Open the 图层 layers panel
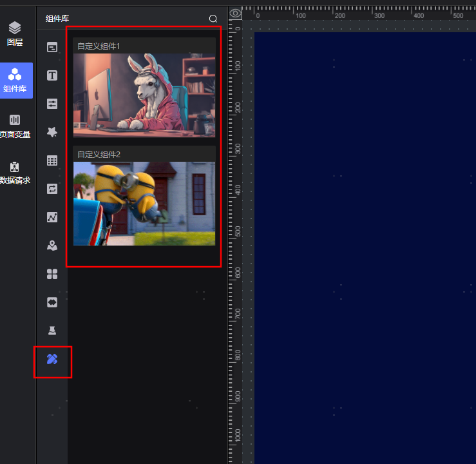Image resolution: width=476 pixels, height=464 pixels. [15, 34]
